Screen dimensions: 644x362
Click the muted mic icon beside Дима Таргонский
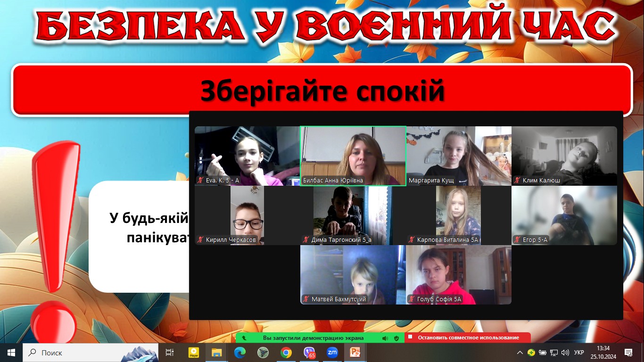tap(306, 239)
